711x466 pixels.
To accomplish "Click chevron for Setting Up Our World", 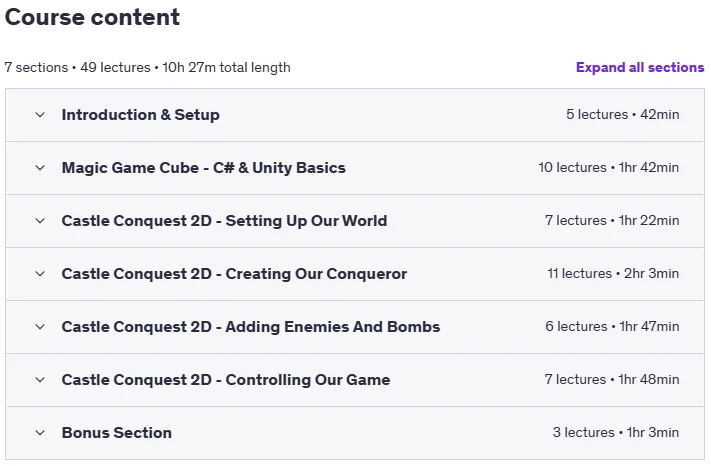I will 40,221.
